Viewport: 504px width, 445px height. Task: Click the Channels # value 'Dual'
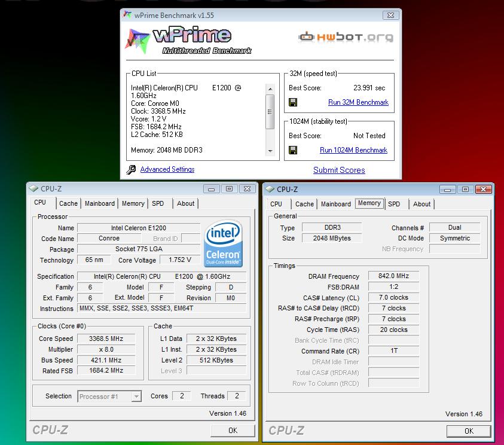[x=454, y=227]
